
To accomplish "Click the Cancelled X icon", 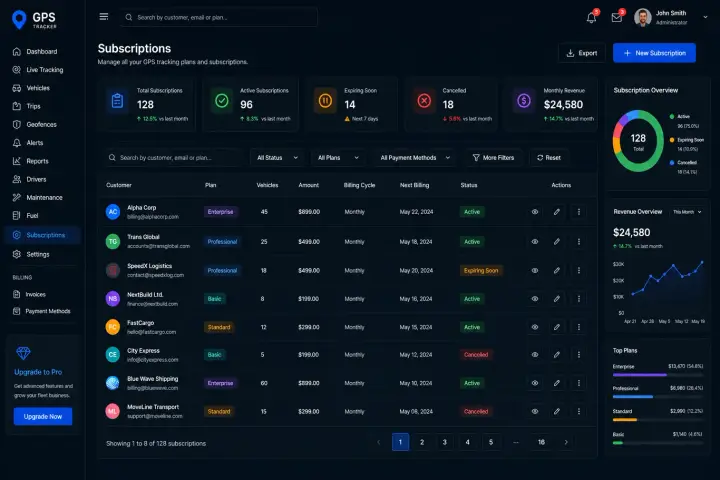I will [x=424, y=100].
